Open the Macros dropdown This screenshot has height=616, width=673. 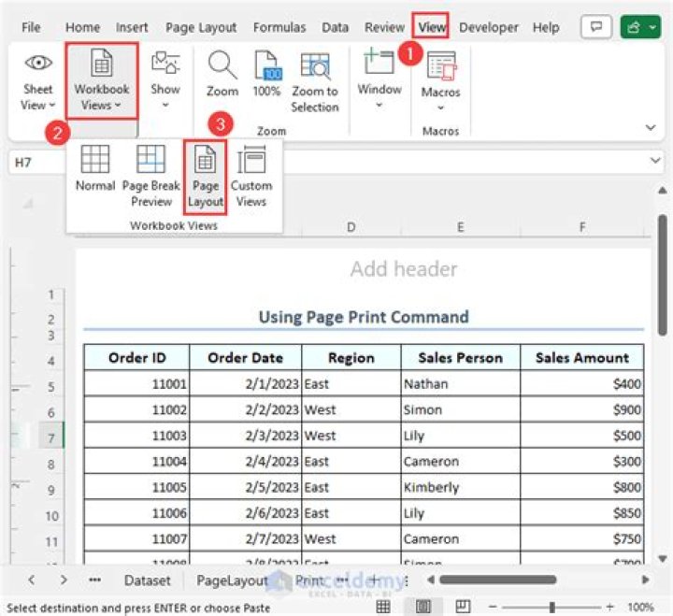[441, 81]
